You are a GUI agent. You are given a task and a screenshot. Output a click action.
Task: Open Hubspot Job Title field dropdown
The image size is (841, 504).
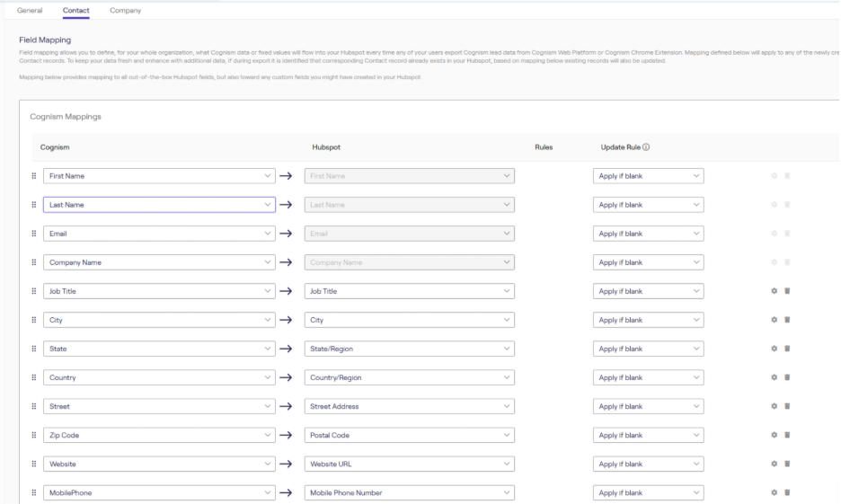tap(410, 291)
